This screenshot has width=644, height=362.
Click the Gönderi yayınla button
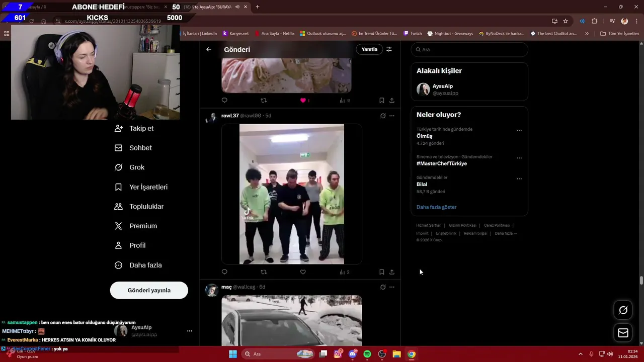[149, 290]
